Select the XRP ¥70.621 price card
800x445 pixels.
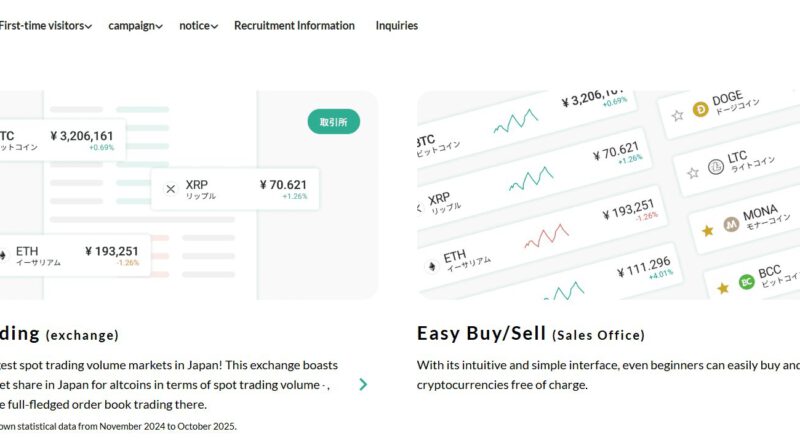click(x=235, y=189)
